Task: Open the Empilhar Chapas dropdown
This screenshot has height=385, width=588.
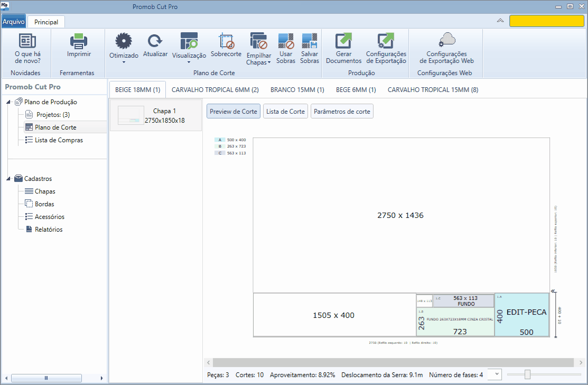Action: [x=269, y=62]
